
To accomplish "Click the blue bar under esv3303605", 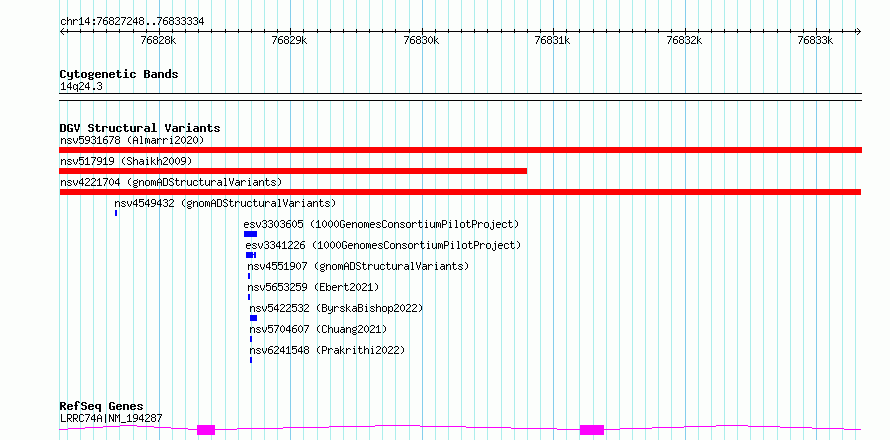I will point(250,234).
